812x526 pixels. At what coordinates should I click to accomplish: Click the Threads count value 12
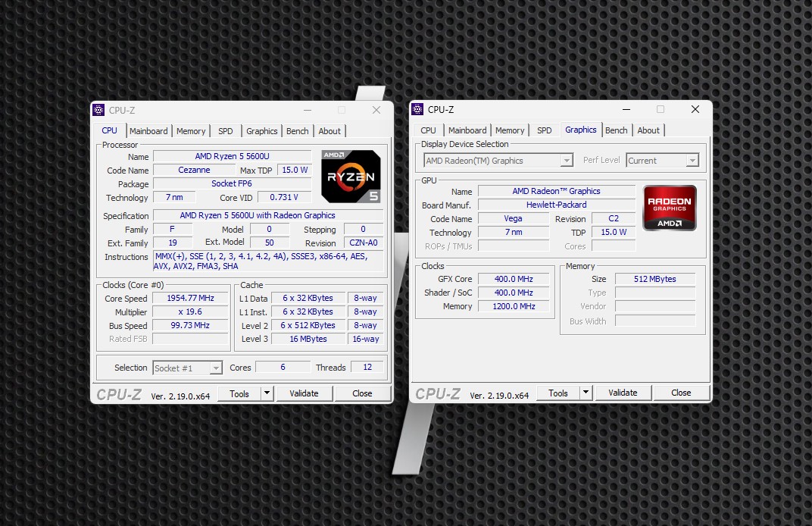coord(367,367)
